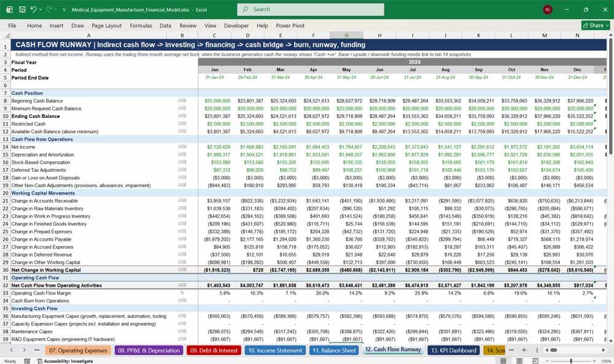Switch to 07. Operating Expenses sheet

pos(78,350)
